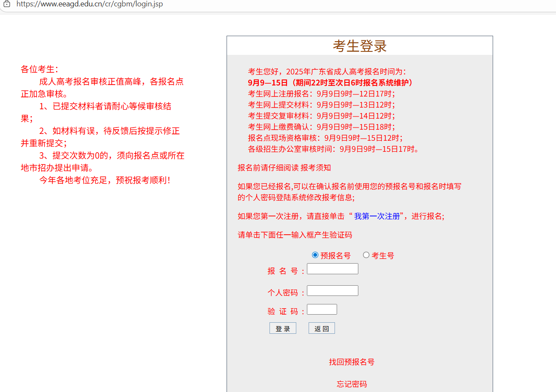Select the 考生号 radio option
This screenshot has height=392, width=556.
pyautogui.click(x=366, y=255)
